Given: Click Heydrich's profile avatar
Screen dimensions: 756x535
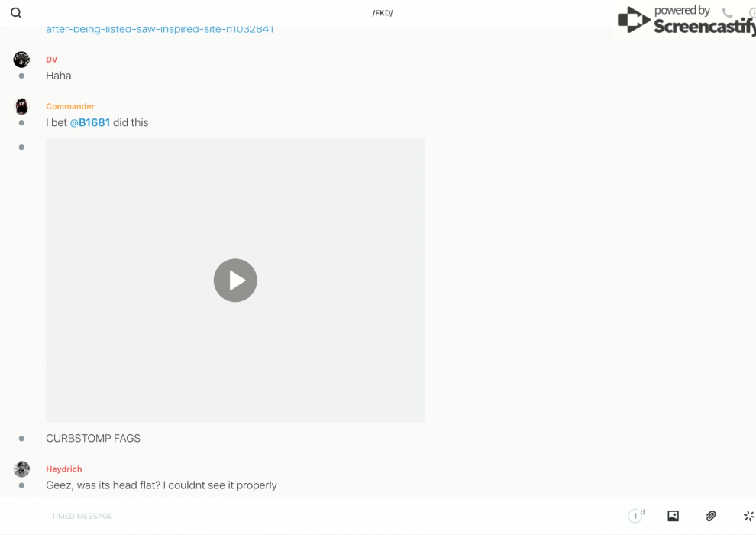Looking at the screenshot, I should point(21,469).
